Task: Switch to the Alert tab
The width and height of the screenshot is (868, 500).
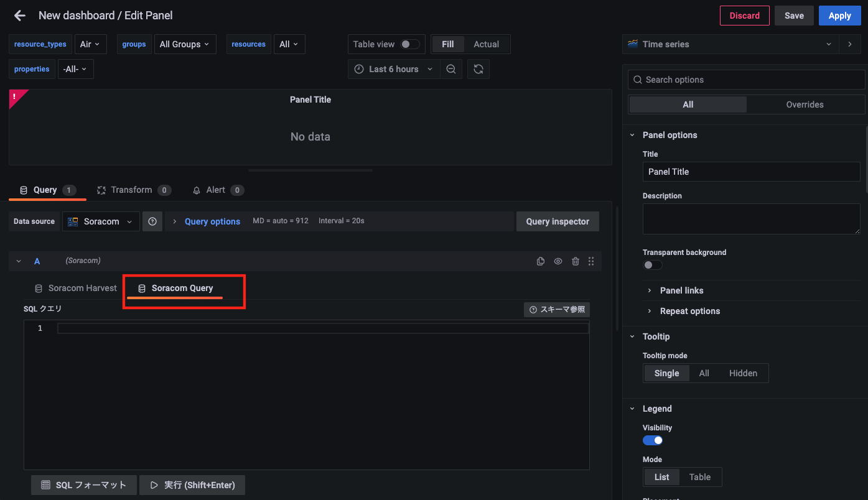Action: pyautogui.click(x=218, y=190)
